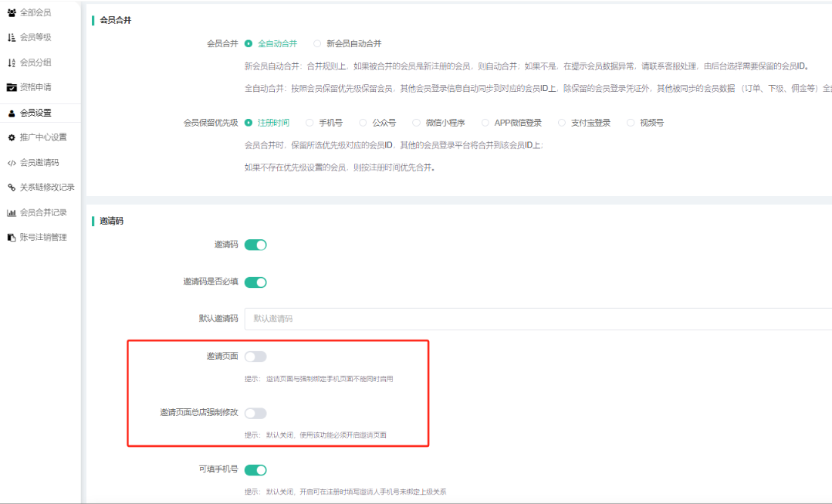Open 会员设置 menu item
This screenshot has width=832, height=504.
pyautogui.click(x=36, y=113)
